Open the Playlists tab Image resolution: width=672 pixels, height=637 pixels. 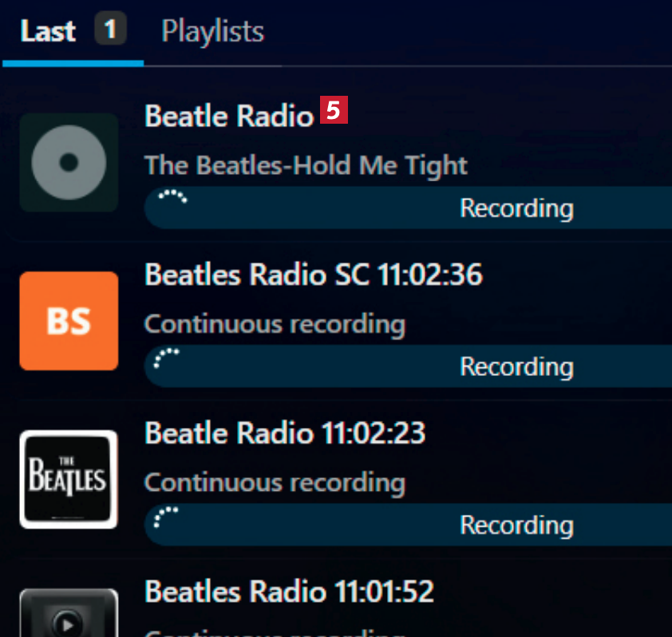pos(212,32)
